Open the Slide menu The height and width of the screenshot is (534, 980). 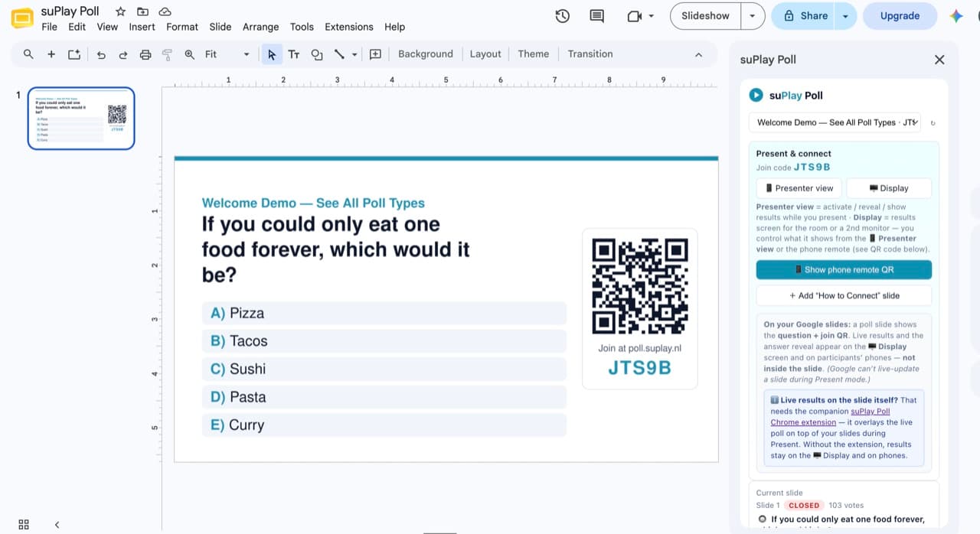click(220, 27)
